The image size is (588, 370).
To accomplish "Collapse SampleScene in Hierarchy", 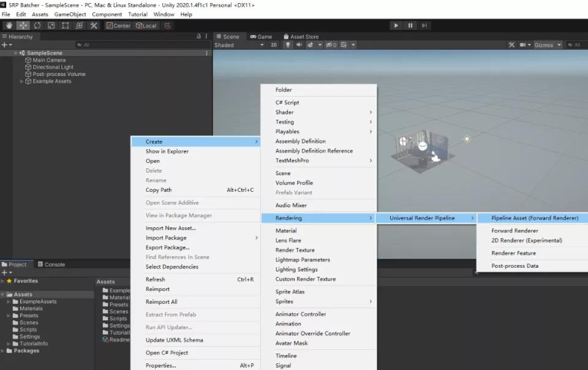I will (x=15, y=53).
